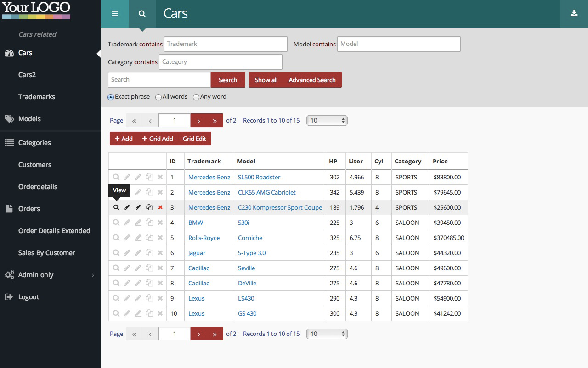This screenshot has width=588, height=368.
Task: Open Advanced Search
Action: pos(312,80)
